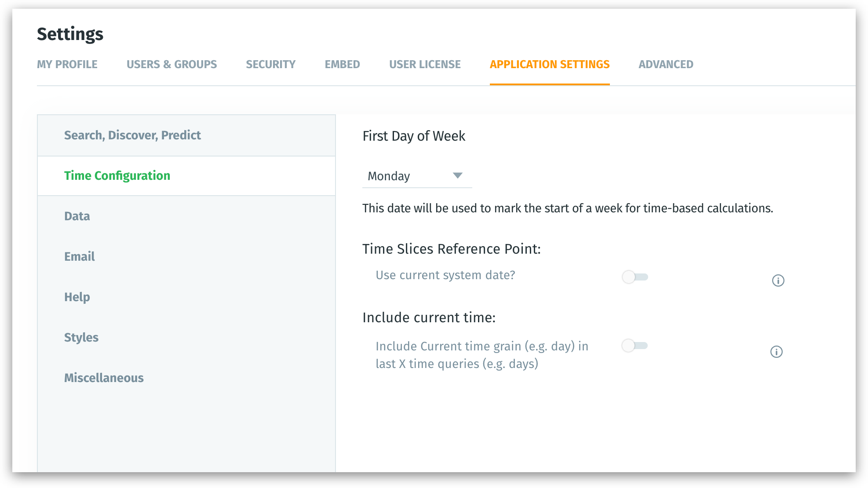Open the First Day of Week dropdown
Screen dimensions: 868x488
coord(416,176)
